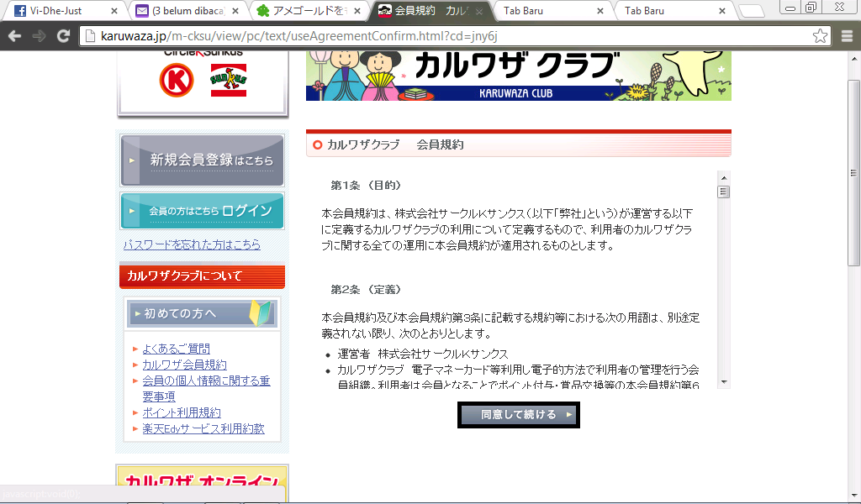Click 同意して続ける button
This screenshot has height=504, width=861.
click(518, 415)
